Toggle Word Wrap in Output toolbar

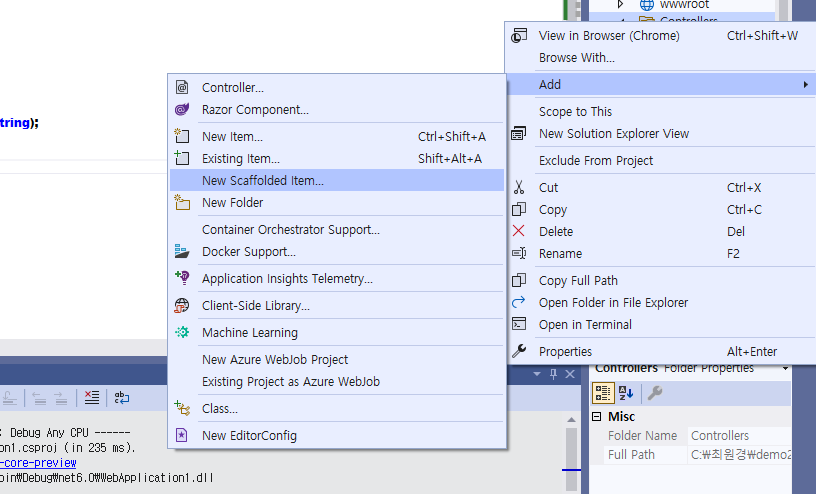coord(122,398)
